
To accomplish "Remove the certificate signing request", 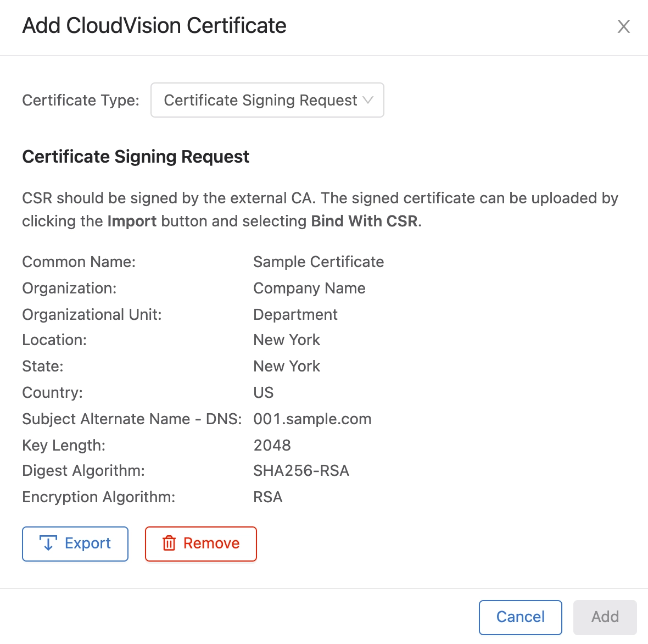I will [200, 543].
